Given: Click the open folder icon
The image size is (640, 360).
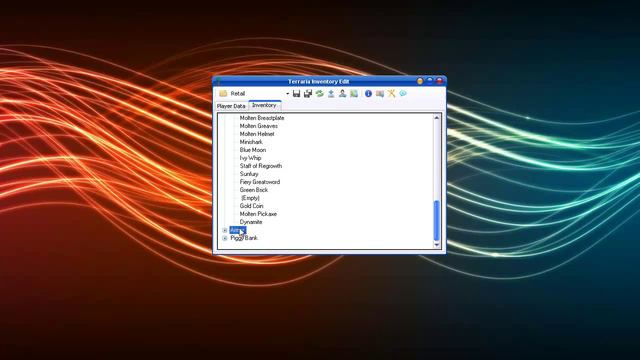Looking at the screenshot, I should point(223,93).
